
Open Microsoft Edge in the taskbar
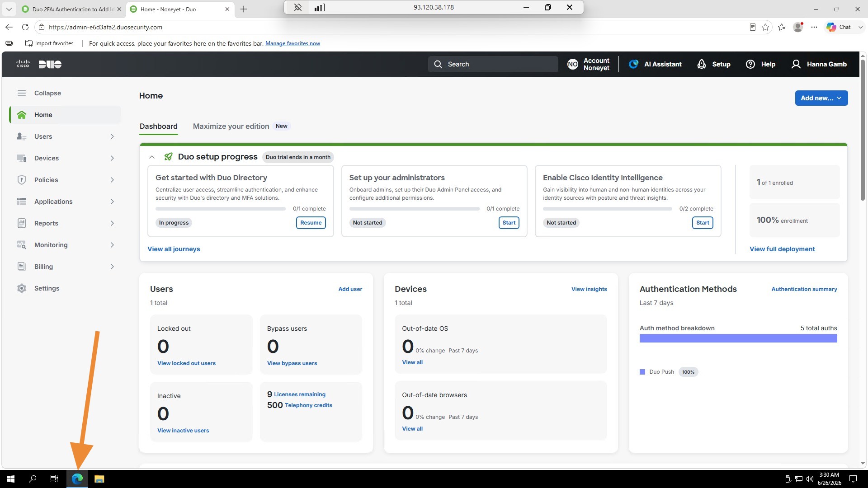pyautogui.click(x=77, y=479)
